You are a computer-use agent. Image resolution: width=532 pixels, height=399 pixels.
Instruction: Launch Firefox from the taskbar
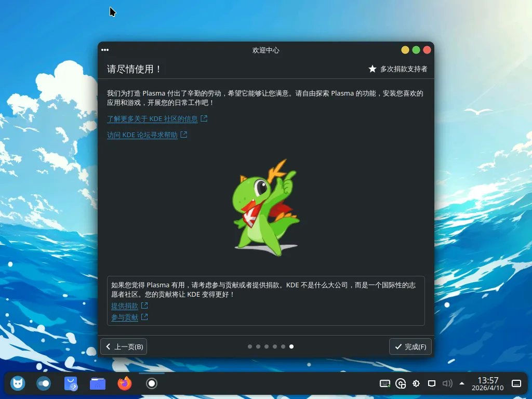click(125, 383)
